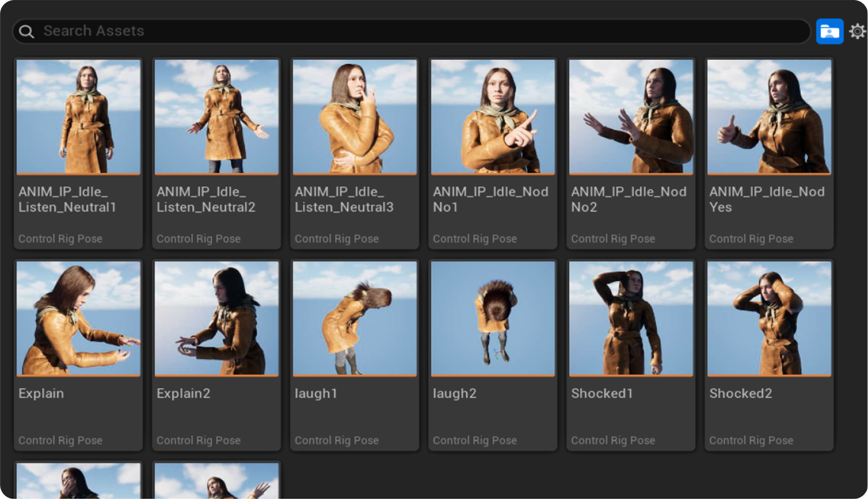
Task: Click the laugh2 pose thumbnail
Action: click(492, 318)
